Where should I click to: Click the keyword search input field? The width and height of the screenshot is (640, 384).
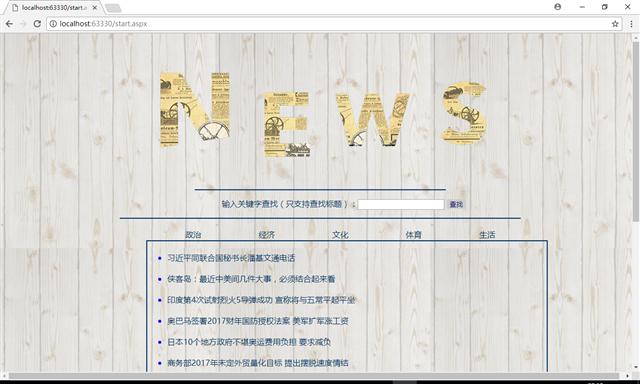coord(401,204)
